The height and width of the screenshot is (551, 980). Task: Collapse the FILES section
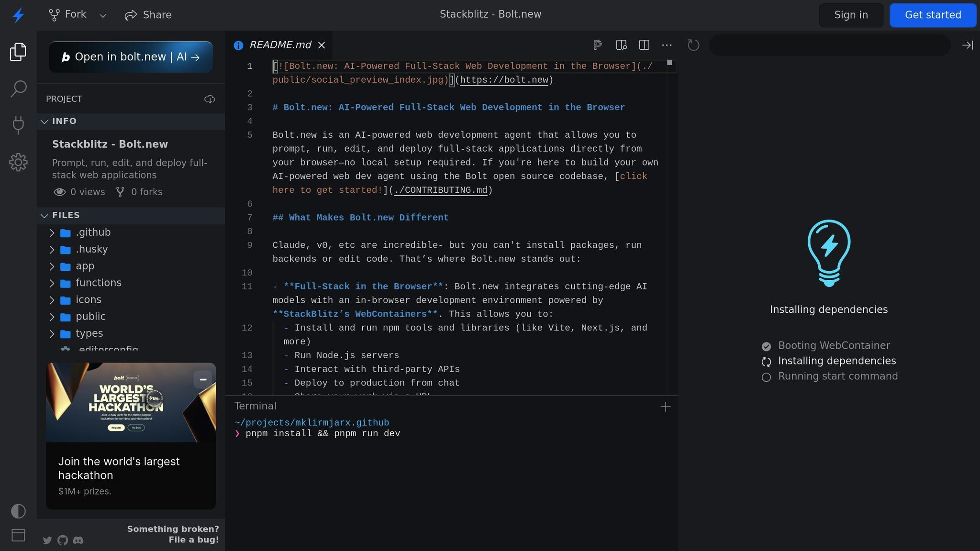click(x=131, y=216)
